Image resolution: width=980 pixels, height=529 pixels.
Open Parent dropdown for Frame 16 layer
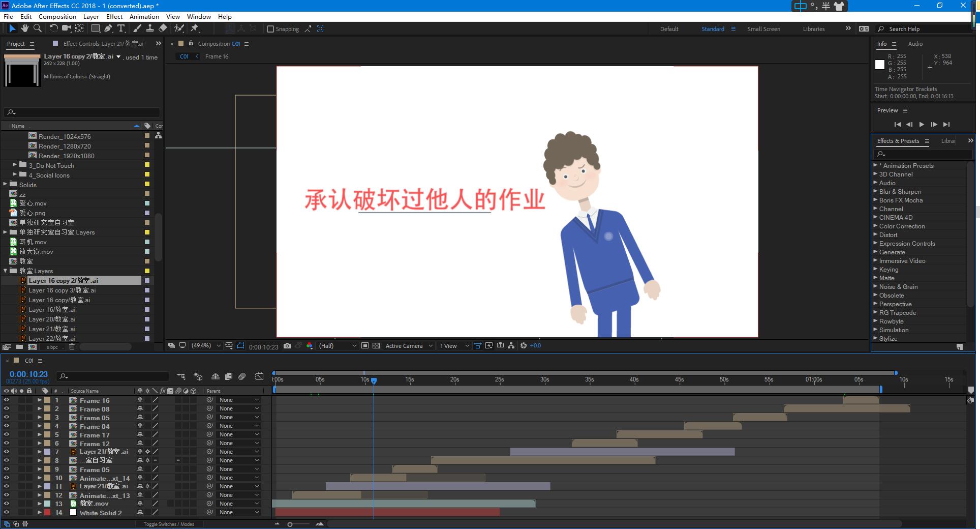point(239,400)
